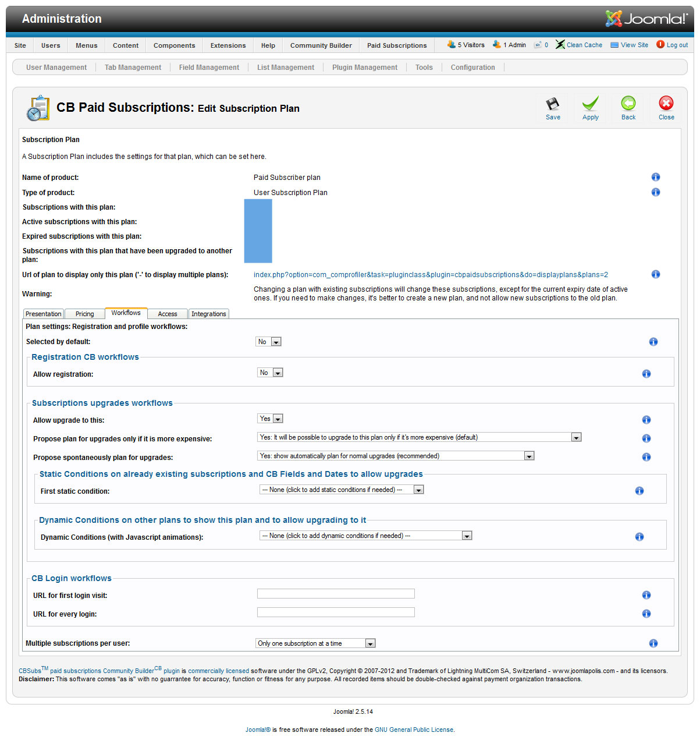Open the Selected by default dropdown
Image resolution: width=700 pixels, height=747 pixels.
pos(268,342)
